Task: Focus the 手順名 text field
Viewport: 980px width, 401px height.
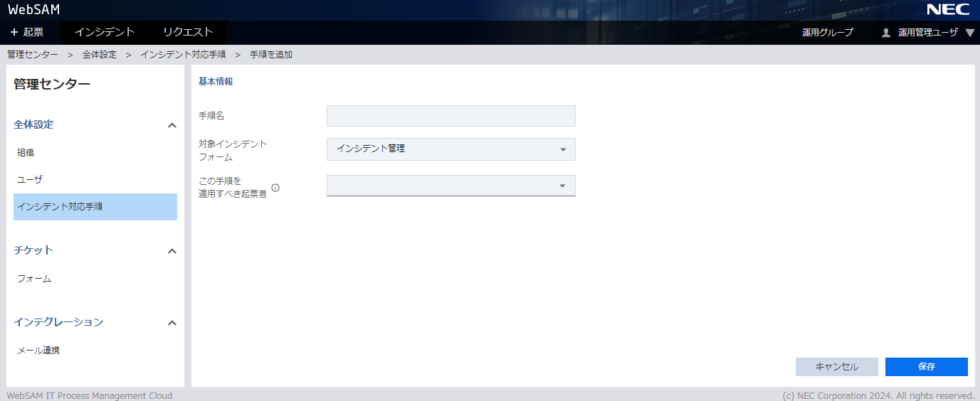Action: [451, 116]
